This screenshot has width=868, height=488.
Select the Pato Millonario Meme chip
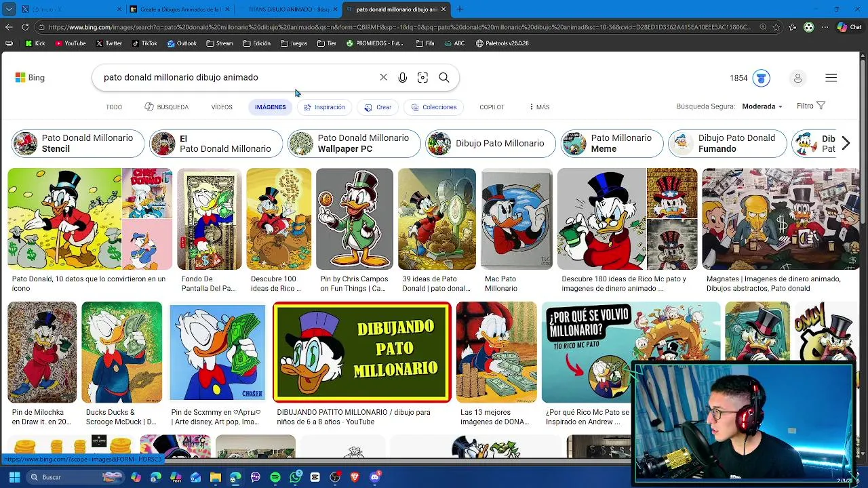pos(612,144)
